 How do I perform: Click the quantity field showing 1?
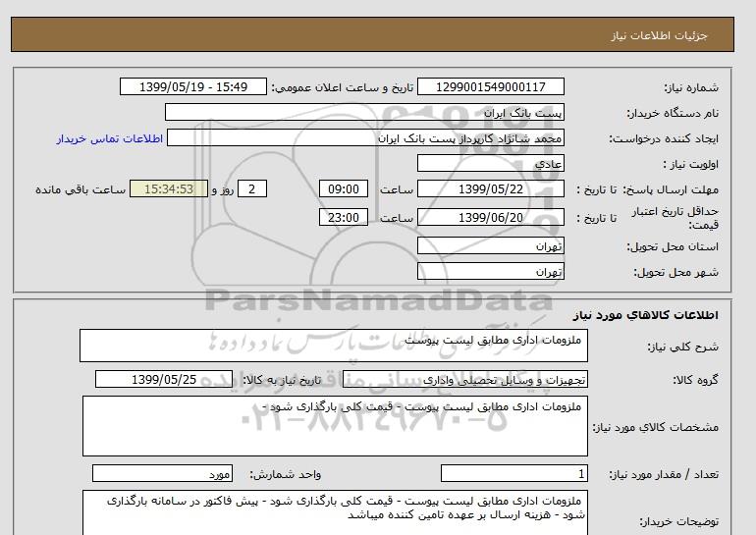[x=513, y=474]
